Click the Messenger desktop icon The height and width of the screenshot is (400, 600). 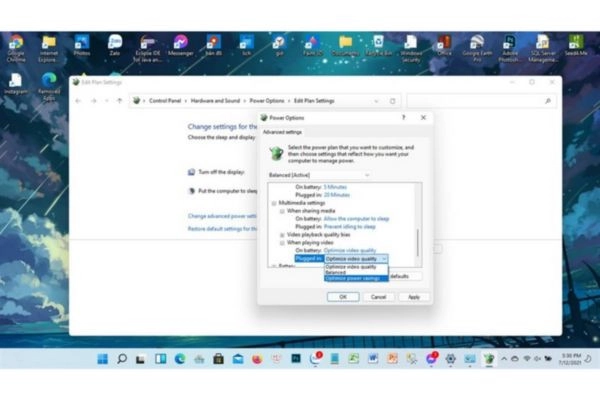point(181,46)
